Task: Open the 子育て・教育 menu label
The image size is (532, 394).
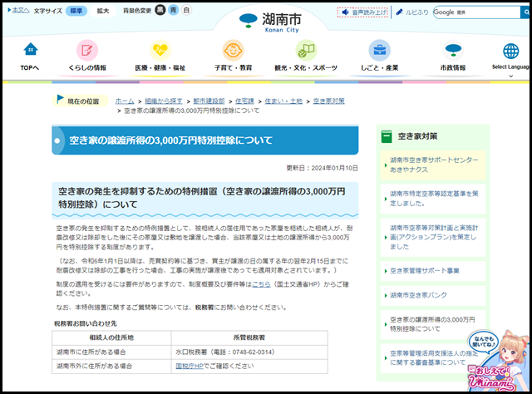Action: pos(233,68)
